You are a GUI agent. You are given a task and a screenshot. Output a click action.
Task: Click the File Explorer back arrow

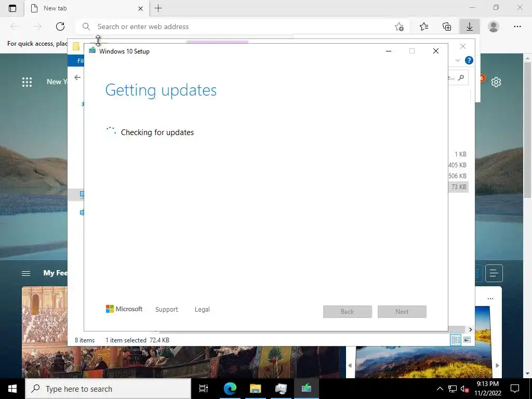[x=77, y=77]
